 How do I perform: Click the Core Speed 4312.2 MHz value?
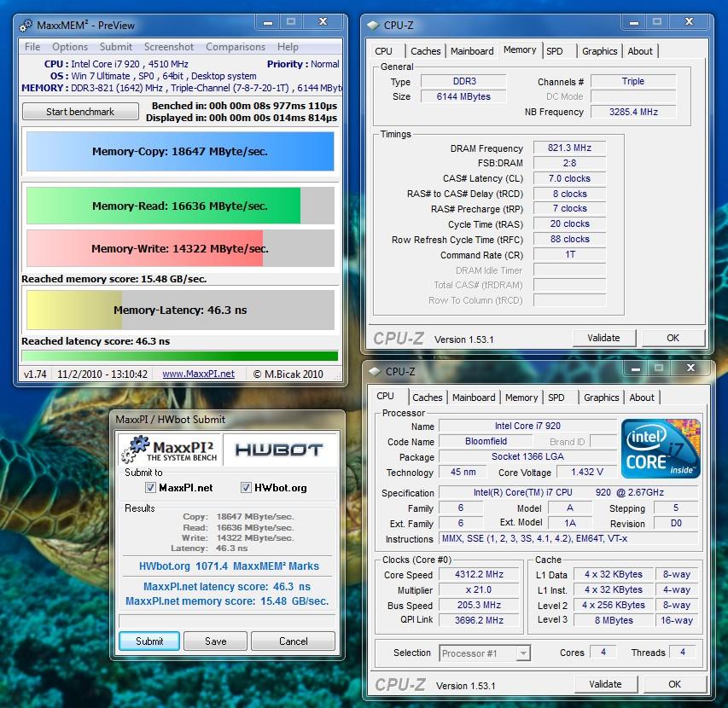pos(479,574)
